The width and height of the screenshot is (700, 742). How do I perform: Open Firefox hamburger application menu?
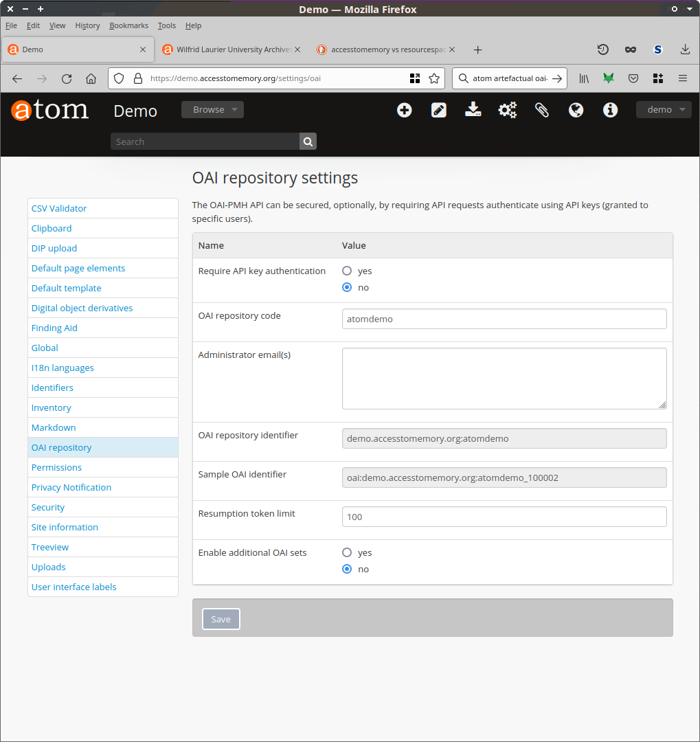[682, 78]
